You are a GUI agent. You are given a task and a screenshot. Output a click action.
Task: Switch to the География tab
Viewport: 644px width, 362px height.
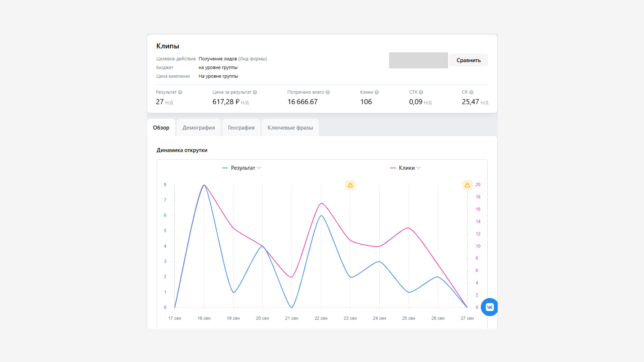241,128
